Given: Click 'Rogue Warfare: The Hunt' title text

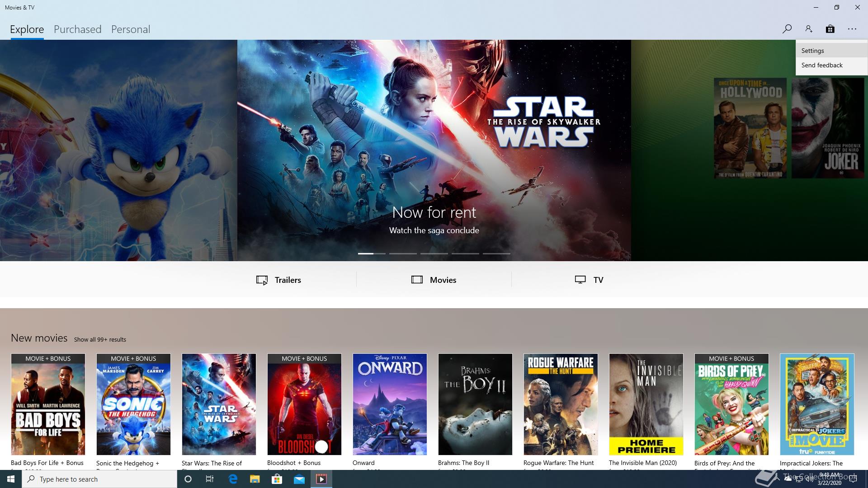Looking at the screenshot, I should [x=558, y=463].
